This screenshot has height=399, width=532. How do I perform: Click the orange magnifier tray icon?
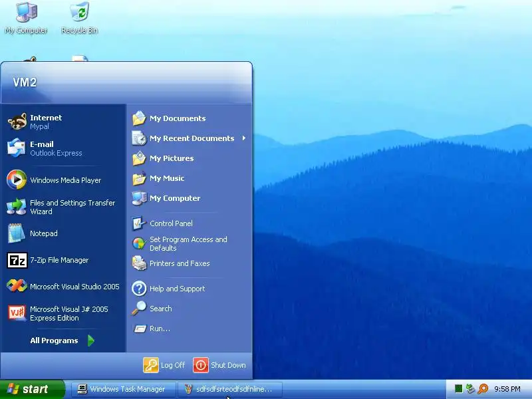[x=483, y=389]
